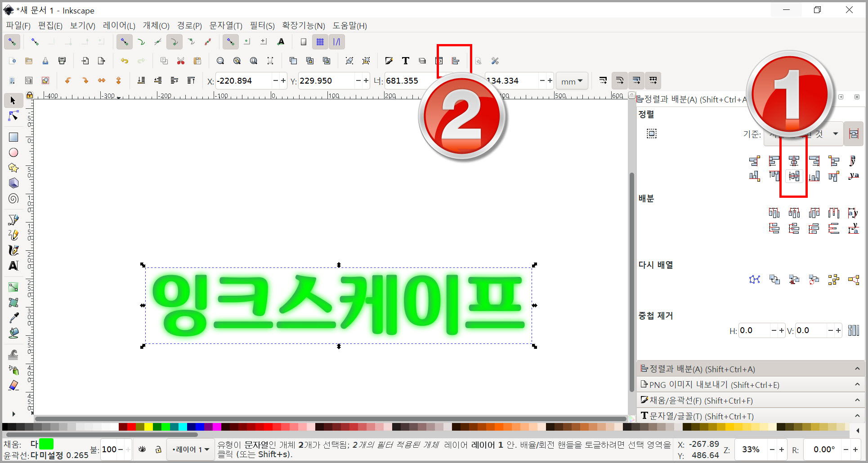Image resolution: width=868 pixels, height=463 pixels.
Task: Open the 파일(F) menu
Action: (18, 26)
